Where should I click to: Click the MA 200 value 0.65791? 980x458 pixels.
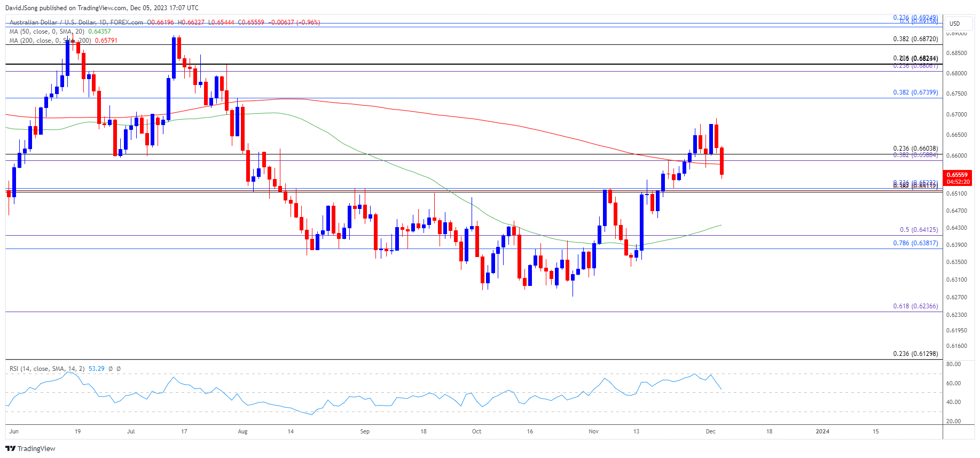click(x=106, y=41)
